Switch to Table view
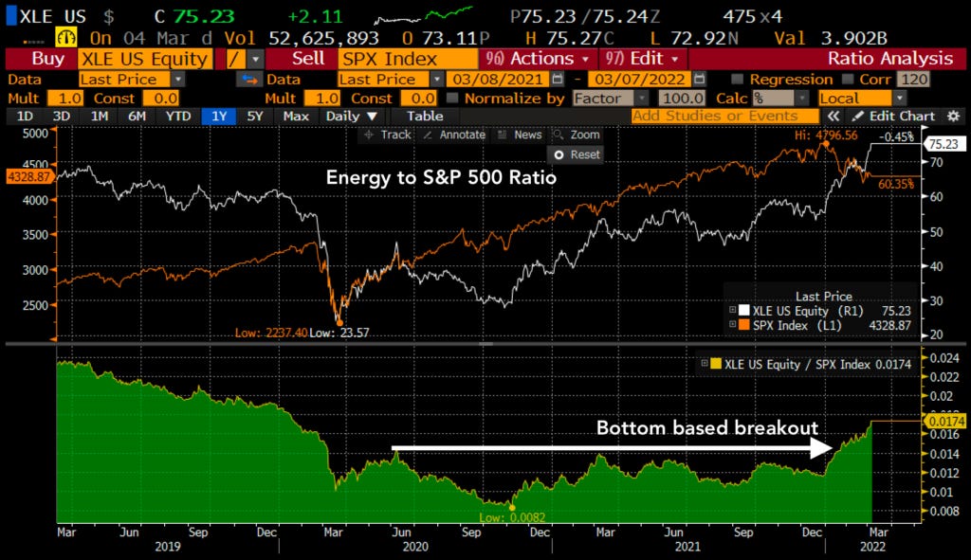 [424, 116]
